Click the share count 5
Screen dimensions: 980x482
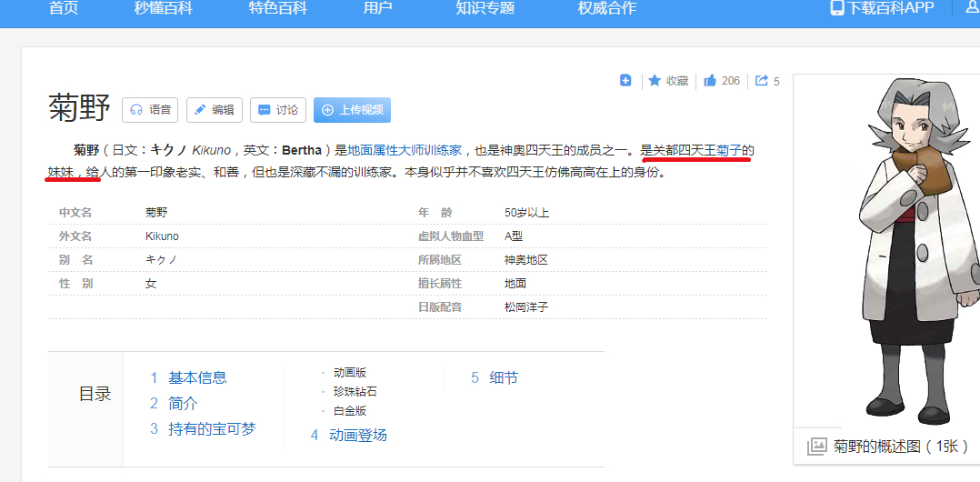777,81
